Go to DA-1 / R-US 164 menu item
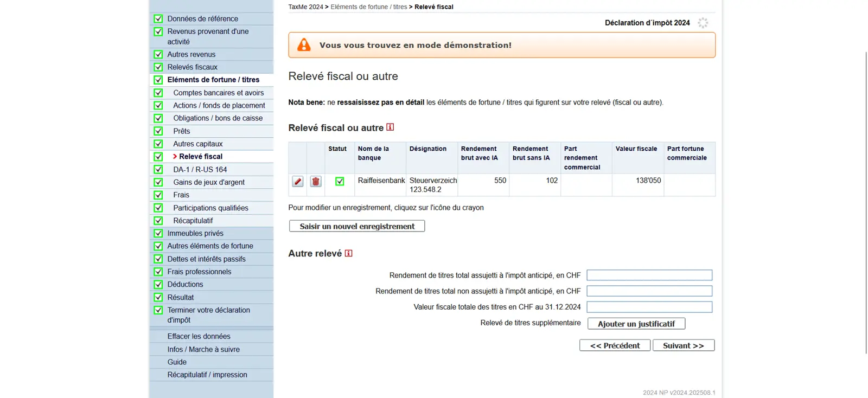 click(x=200, y=169)
